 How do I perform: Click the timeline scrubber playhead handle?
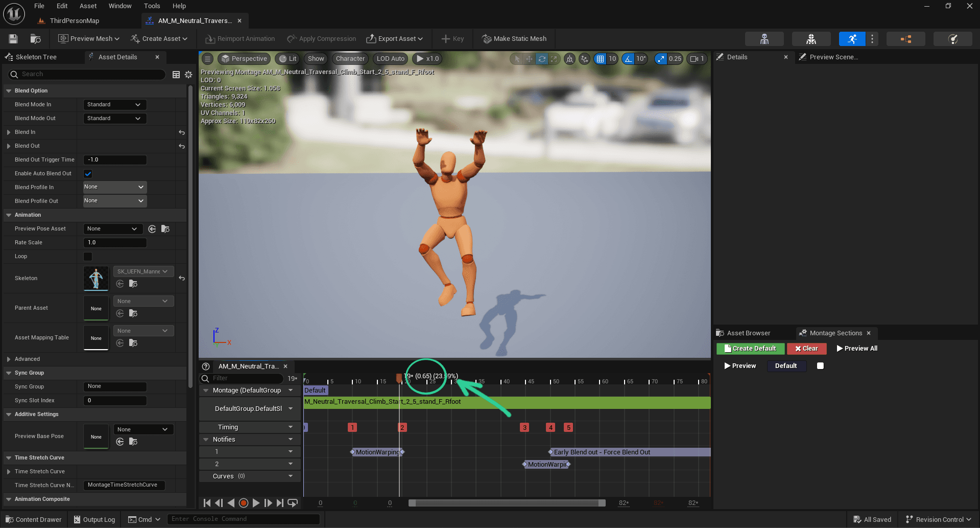click(x=399, y=378)
